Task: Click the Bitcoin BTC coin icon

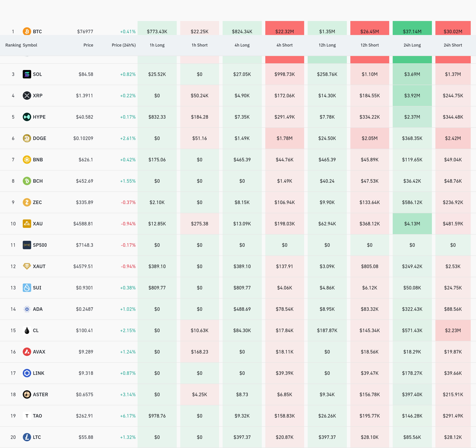Action: pos(27,31)
